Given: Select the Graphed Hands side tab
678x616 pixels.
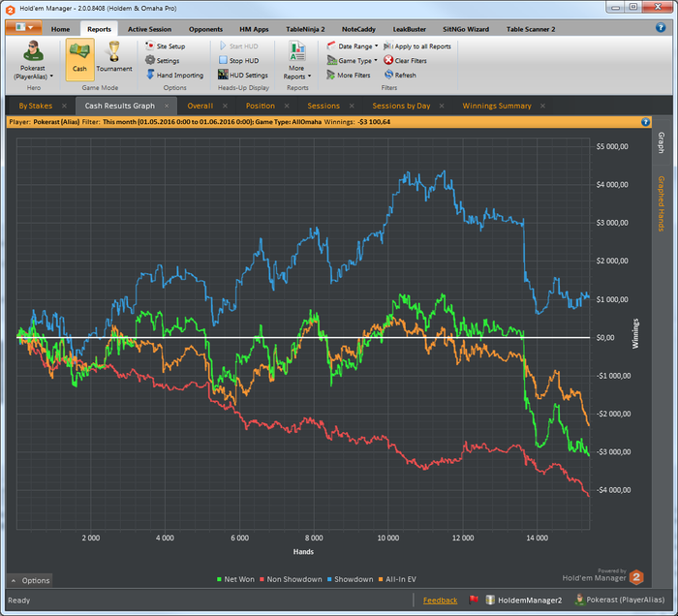Looking at the screenshot, I should click(x=662, y=203).
